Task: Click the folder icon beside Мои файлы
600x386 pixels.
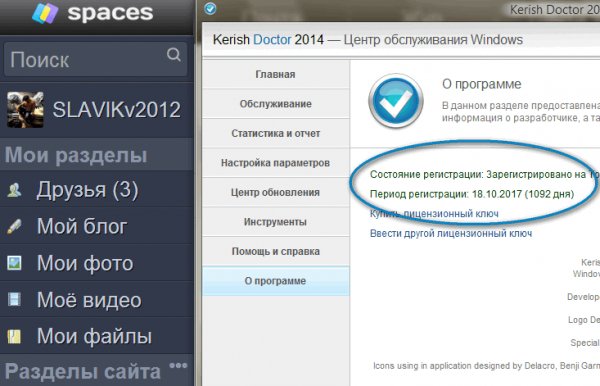Action: pyautogui.click(x=14, y=336)
